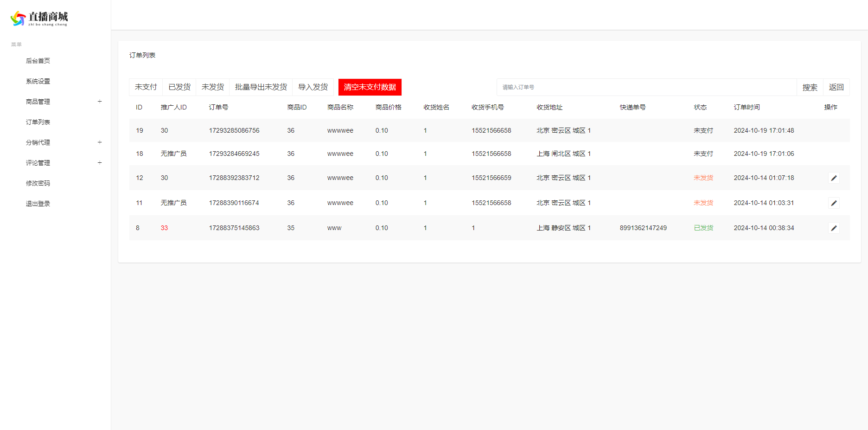The height and width of the screenshot is (430, 868).
Task: Open 评论管理 menu item
Action: 38,163
